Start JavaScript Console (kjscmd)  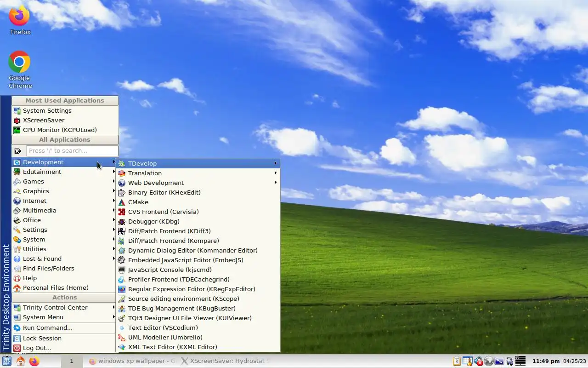198,270
